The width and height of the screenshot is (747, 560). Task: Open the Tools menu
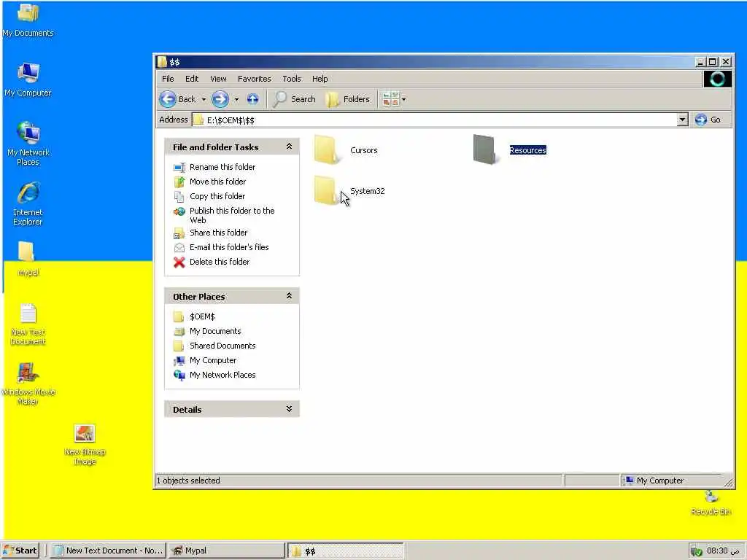[292, 79]
